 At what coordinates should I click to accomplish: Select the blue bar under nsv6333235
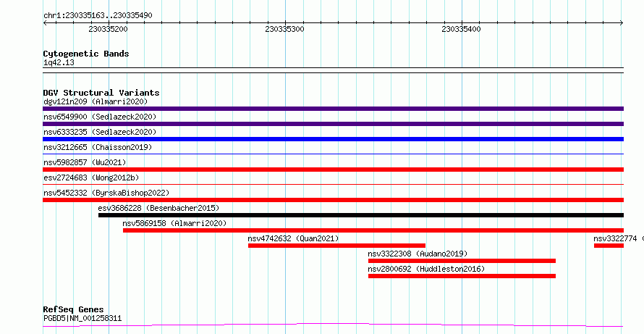tap(333, 139)
